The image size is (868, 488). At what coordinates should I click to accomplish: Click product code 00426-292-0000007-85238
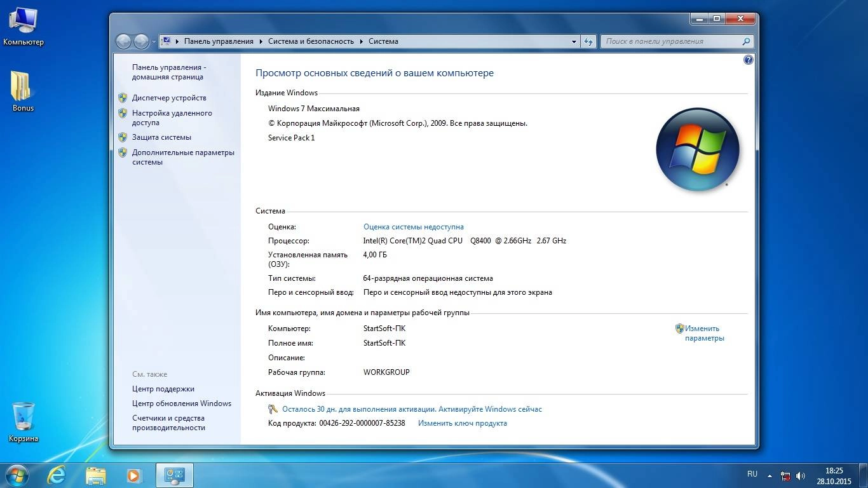(x=362, y=423)
